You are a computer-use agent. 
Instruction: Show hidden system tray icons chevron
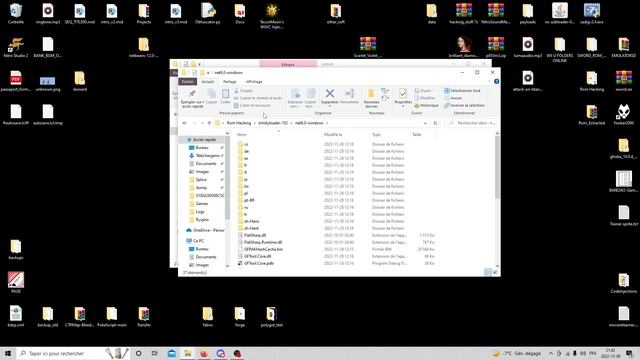coord(551,353)
